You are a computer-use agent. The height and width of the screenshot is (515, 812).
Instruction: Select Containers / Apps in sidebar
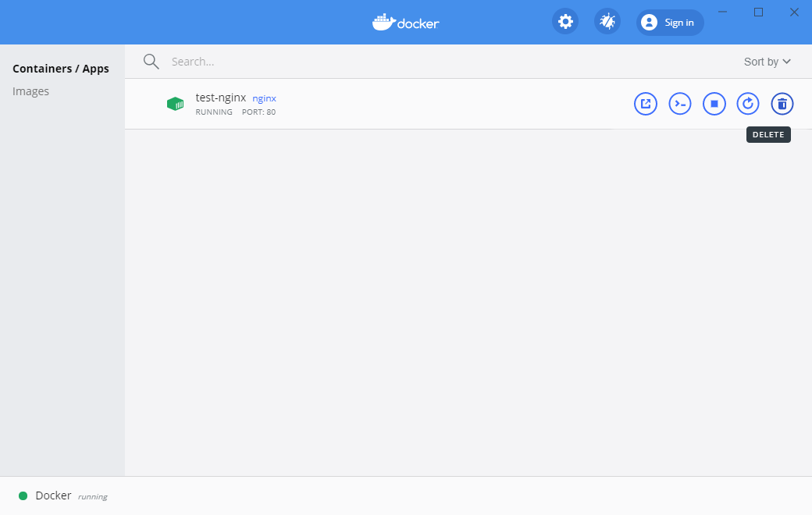click(61, 69)
